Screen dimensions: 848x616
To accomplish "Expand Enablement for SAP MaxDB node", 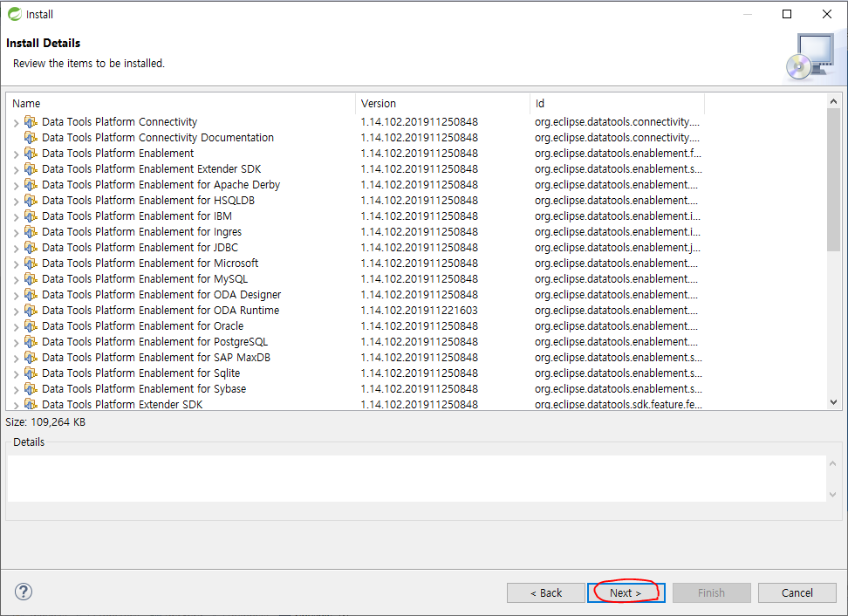I will 16,358.
